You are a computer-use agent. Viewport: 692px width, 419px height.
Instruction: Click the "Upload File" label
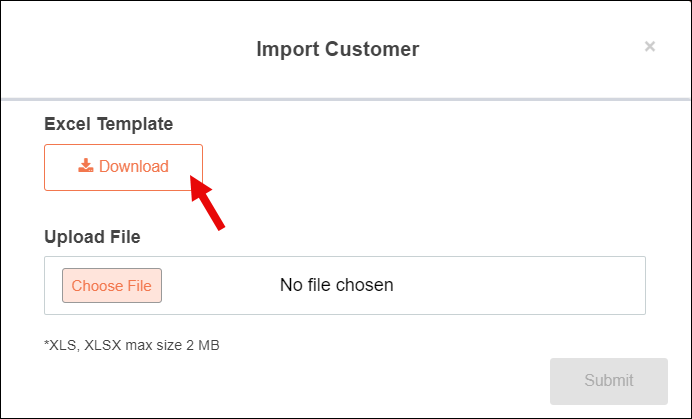[92, 237]
